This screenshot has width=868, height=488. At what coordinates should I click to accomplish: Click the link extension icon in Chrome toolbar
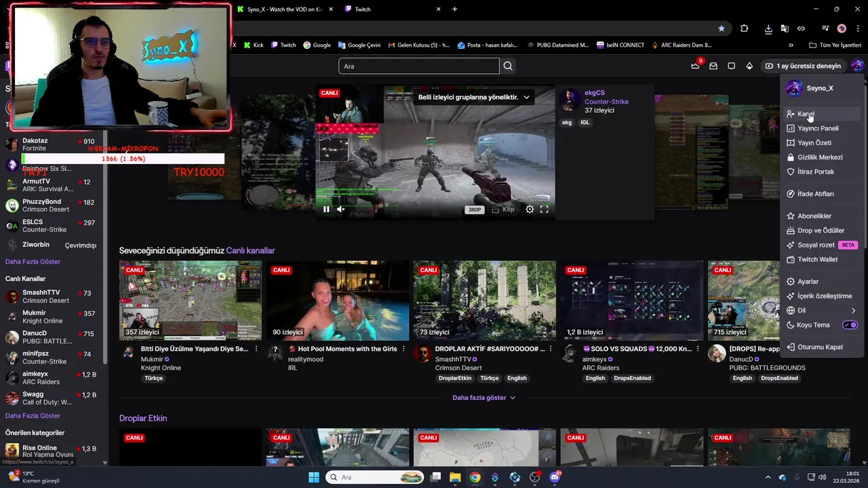click(x=801, y=28)
